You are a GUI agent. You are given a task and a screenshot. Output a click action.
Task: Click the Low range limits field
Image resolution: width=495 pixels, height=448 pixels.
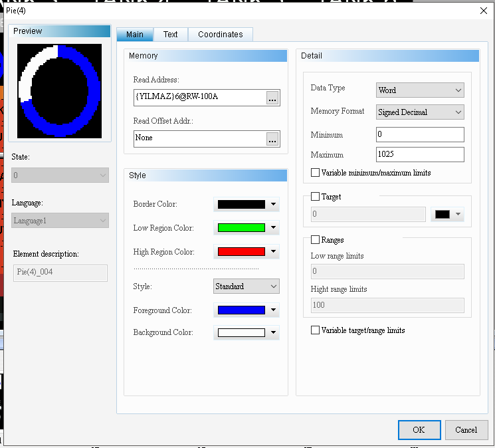[387, 271]
